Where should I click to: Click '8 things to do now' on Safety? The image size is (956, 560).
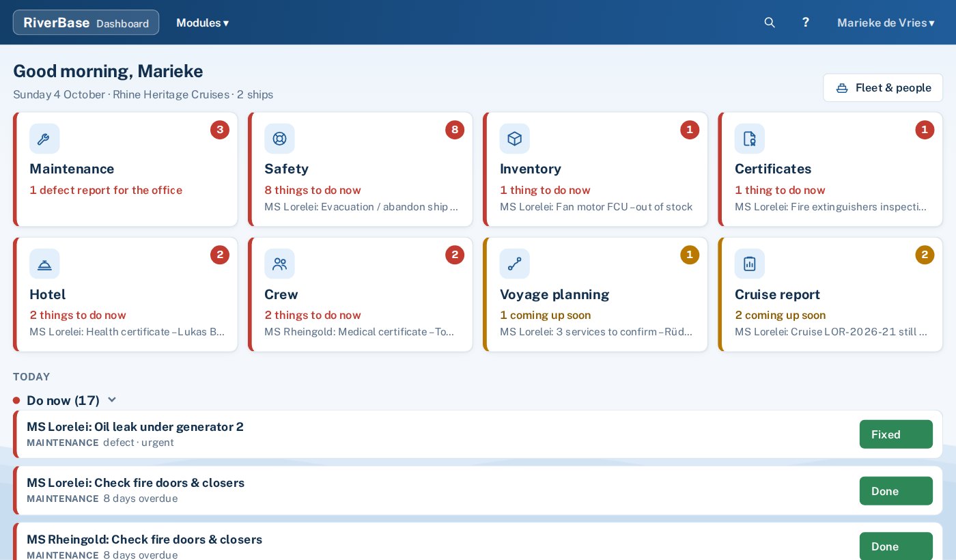(313, 190)
